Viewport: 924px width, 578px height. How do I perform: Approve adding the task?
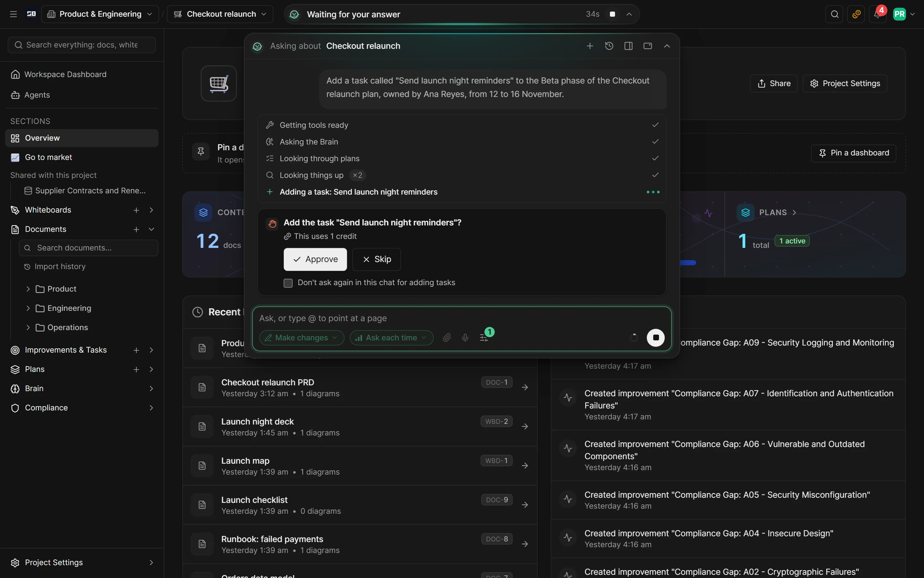pos(315,259)
